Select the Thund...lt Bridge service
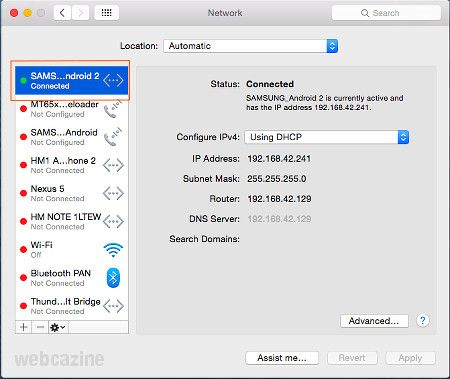The width and height of the screenshot is (450, 379). click(x=72, y=306)
